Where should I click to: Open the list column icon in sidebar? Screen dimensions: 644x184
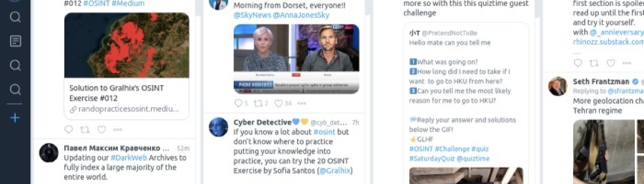pos(15,41)
